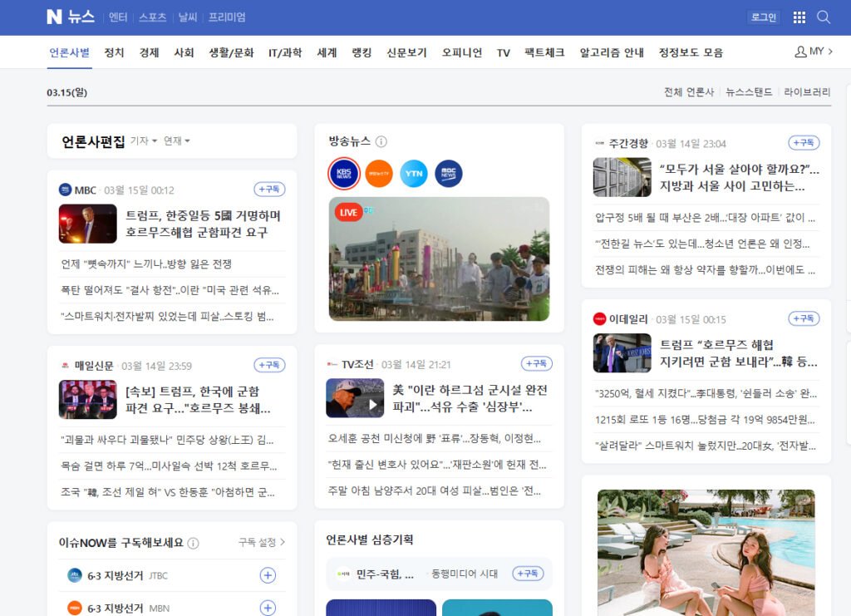Toggle subscription for MBC with 구독 button
Viewport: 851px width, 616px height.
pos(269,190)
